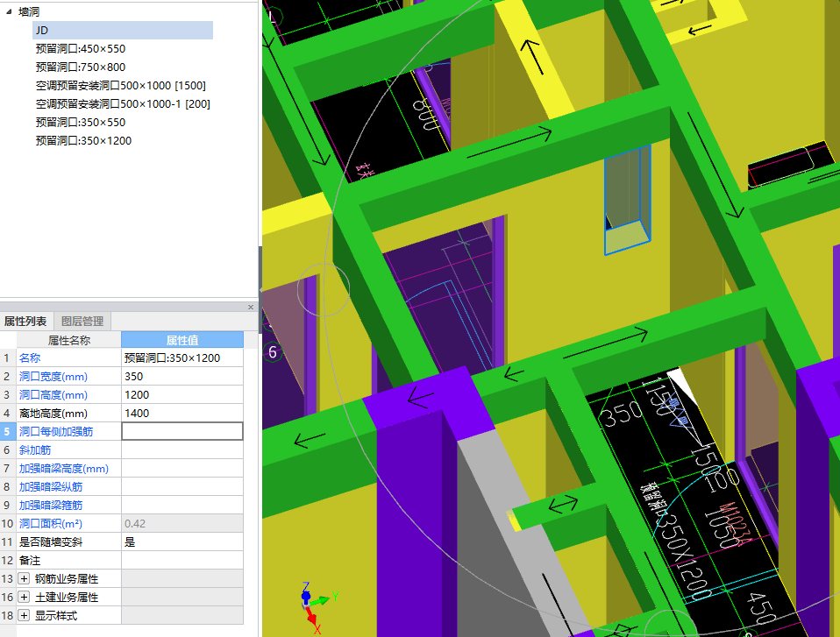
Task: Expand the 土建业务属性 group
Action: 24,597
